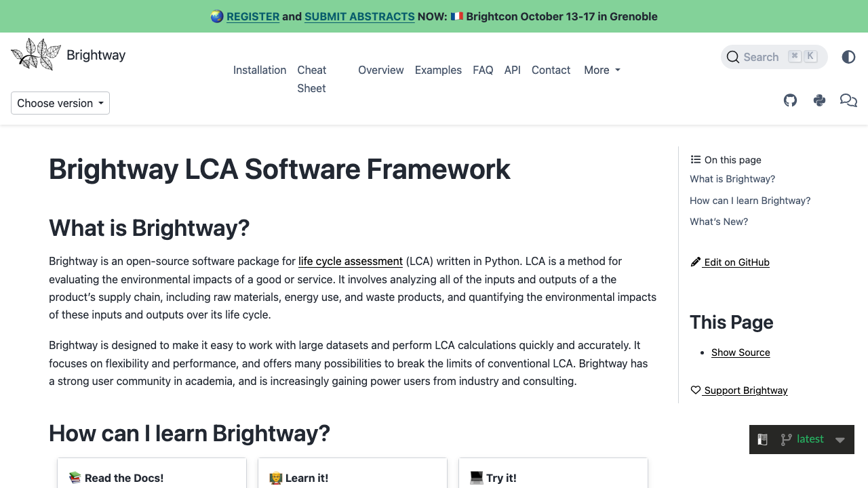868x488 pixels.
Task: Open the GitHub repository icon
Action: pyautogui.click(x=790, y=100)
